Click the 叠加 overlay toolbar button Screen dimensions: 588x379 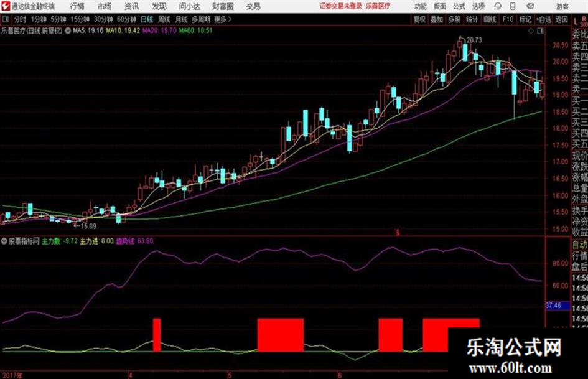click(x=437, y=19)
